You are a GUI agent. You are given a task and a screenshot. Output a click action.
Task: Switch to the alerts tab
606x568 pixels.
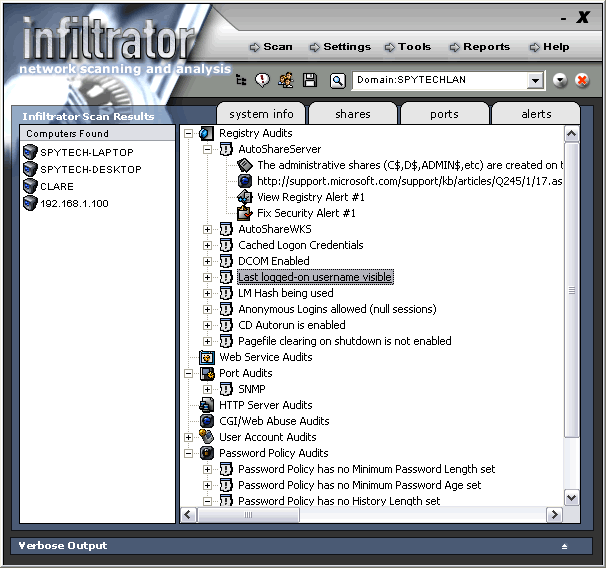pos(536,114)
